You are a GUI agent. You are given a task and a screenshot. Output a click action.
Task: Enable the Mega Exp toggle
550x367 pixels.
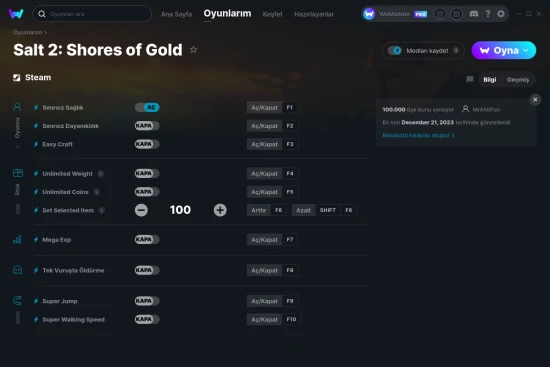coord(147,239)
